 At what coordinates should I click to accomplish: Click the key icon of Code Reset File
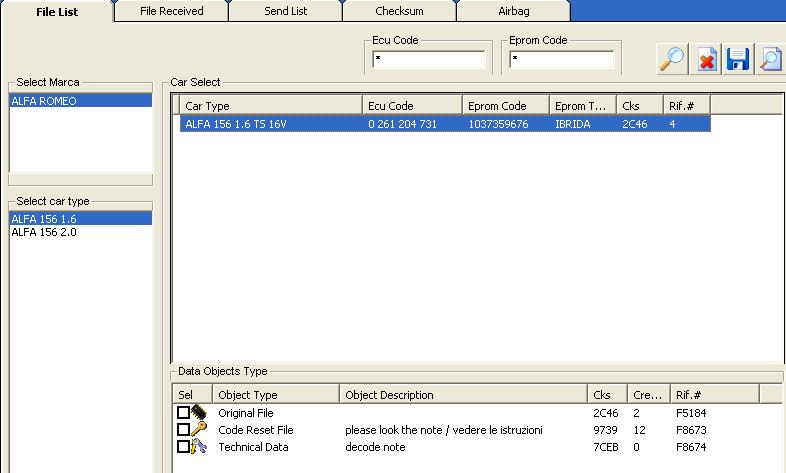199,429
